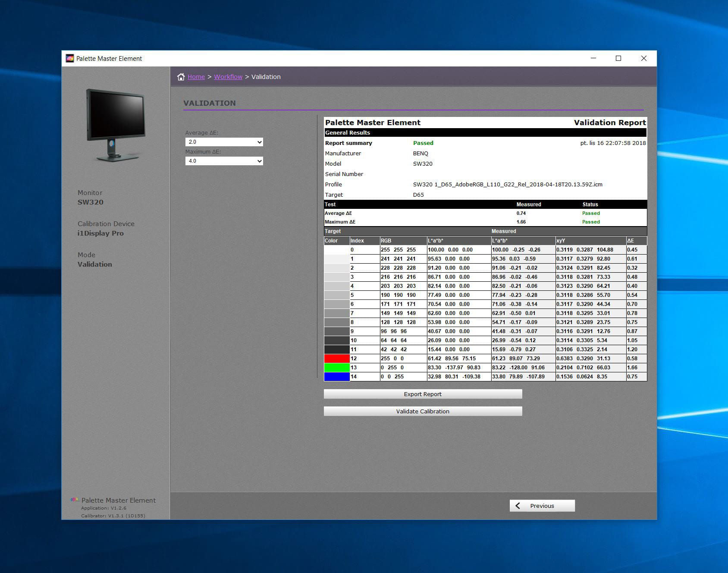Click the mid-gray swatch in row 8

click(x=336, y=322)
